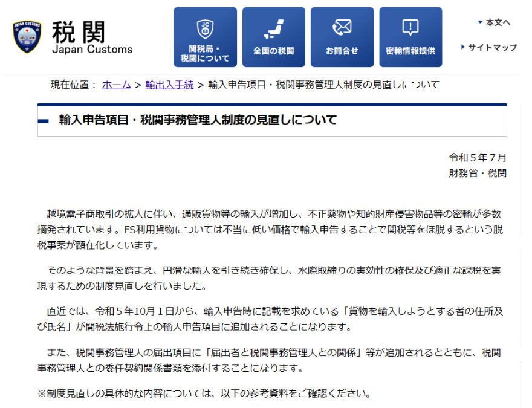
Task: Open the サイトマップ link text
Action: coord(492,47)
